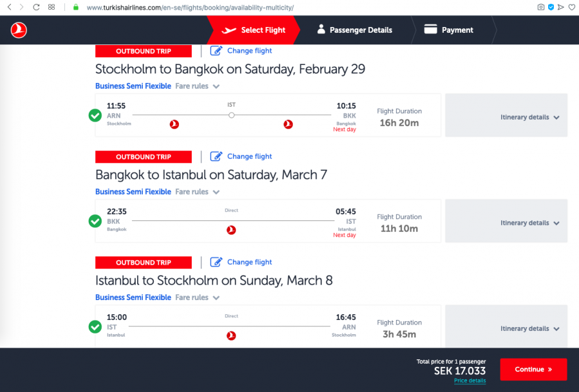Expand Itinerary details for the Istanbul–Stockholm flight
The image size is (579, 392).
(529, 329)
